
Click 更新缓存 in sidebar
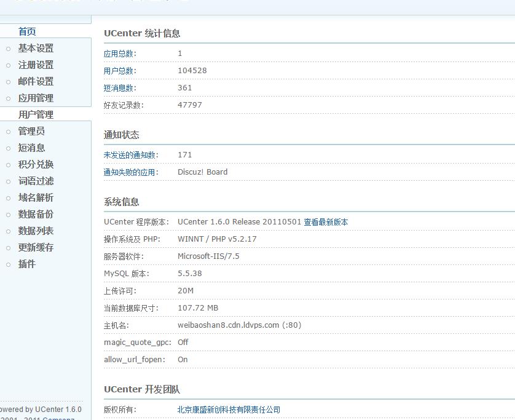[36, 247]
